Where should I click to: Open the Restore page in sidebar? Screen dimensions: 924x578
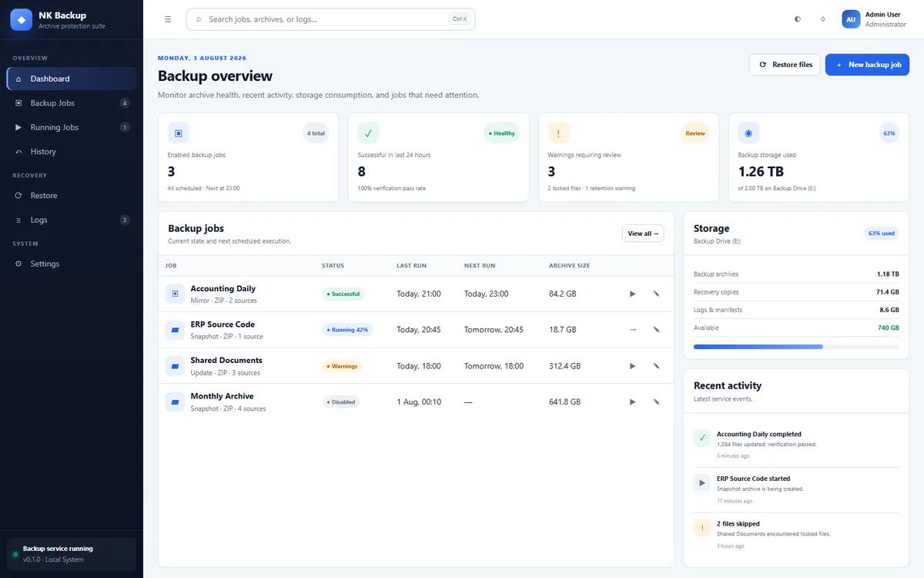pos(72,196)
